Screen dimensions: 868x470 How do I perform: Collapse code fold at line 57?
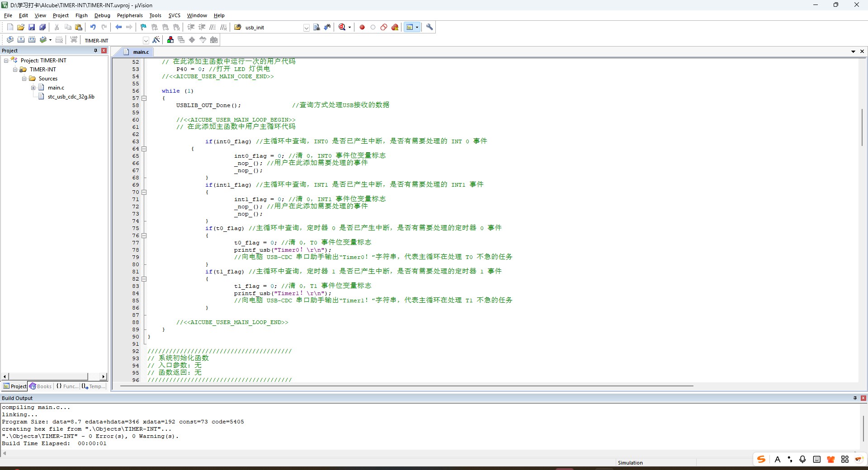pyautogui.click(x=144, y=98)
